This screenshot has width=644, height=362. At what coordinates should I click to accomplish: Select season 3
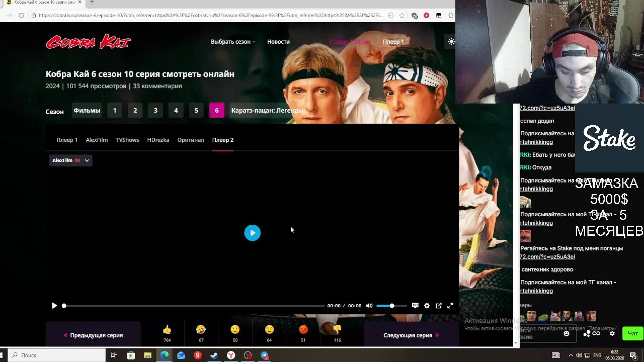click(155, 111)
